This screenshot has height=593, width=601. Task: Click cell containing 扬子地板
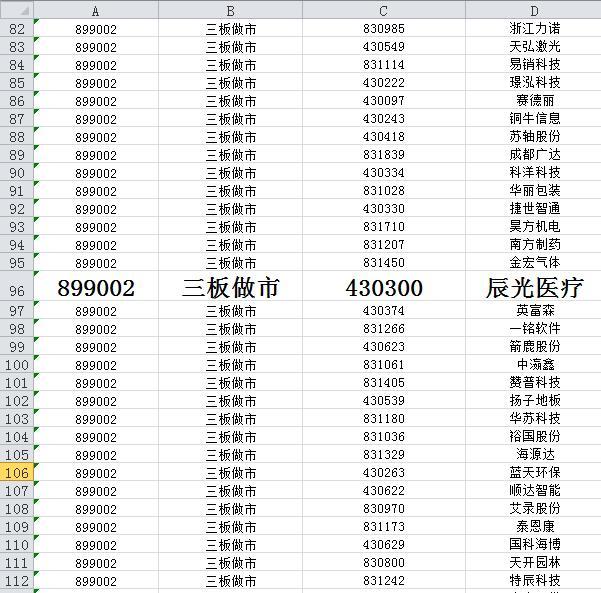534,400
